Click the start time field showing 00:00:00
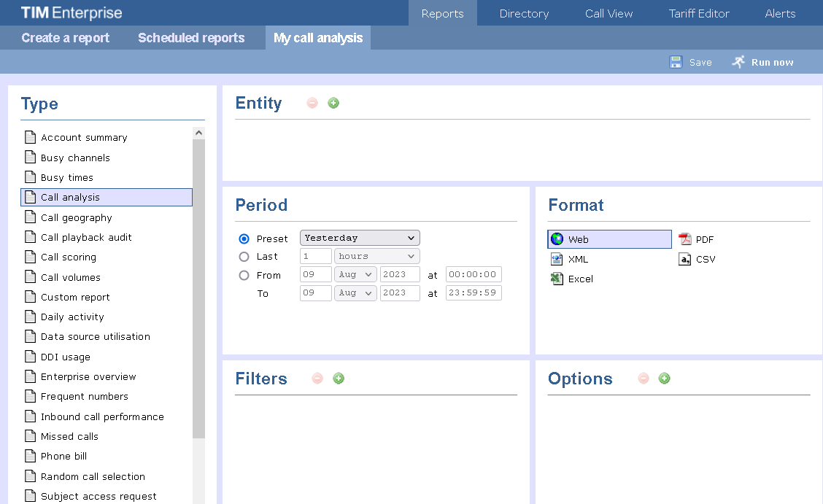823x504 pixels. click(x=474, y=274)
